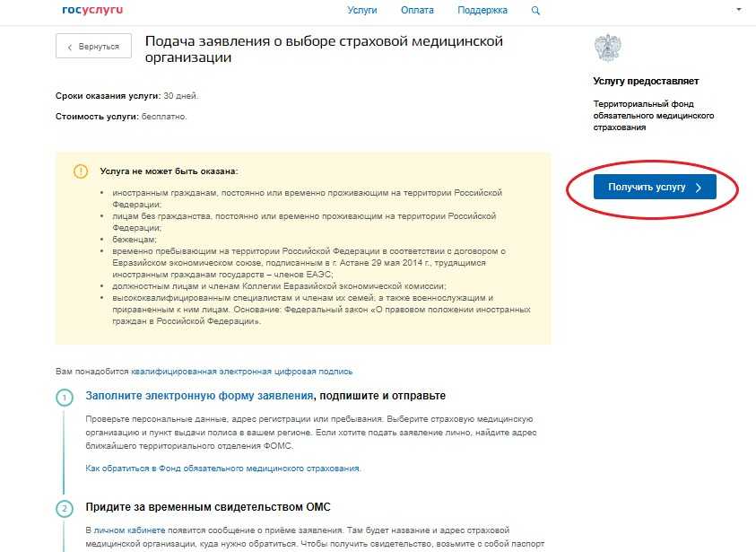Expand the top-right profile dropdown arrow
The image size is (756, 552).
pos(739,10)
